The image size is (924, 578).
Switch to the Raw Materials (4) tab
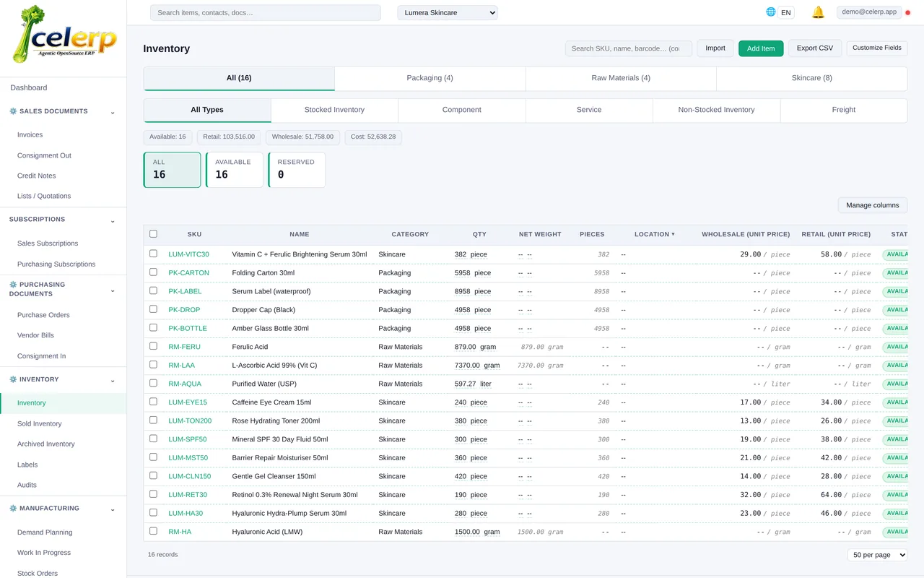621,78
